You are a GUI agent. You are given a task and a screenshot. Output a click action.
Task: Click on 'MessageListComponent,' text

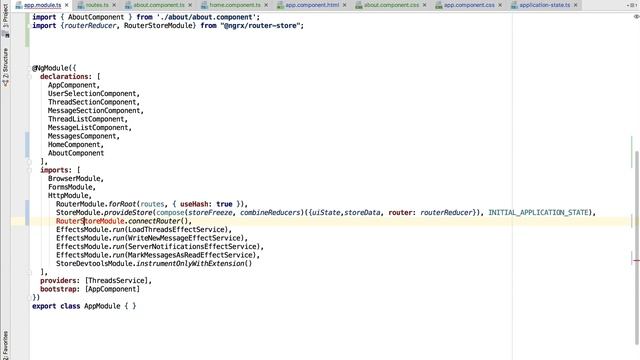(90, 128)
